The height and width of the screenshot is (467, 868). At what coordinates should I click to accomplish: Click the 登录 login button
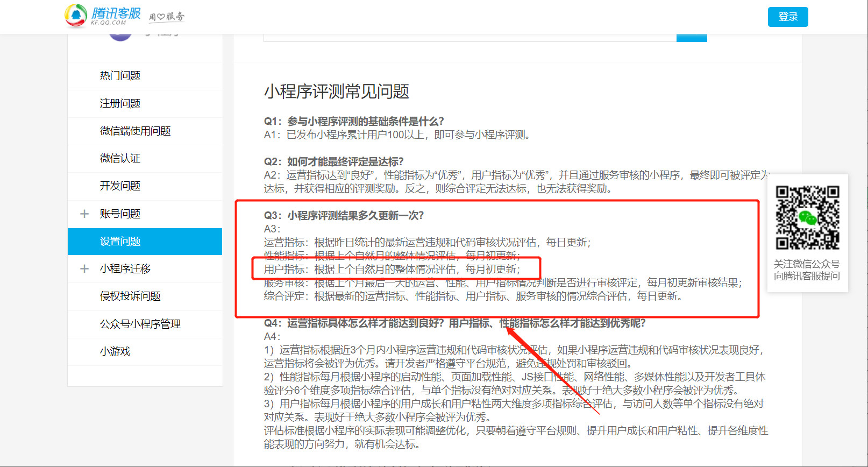[x=788, y=17]
